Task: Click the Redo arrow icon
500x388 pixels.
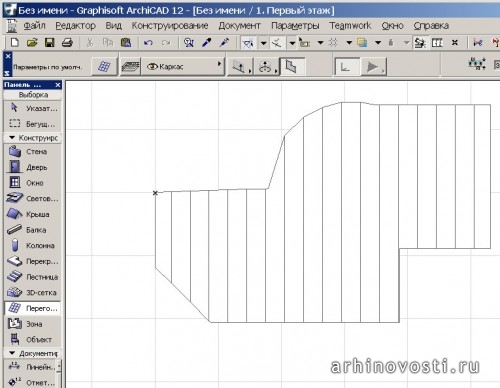Action: (166, 43)
